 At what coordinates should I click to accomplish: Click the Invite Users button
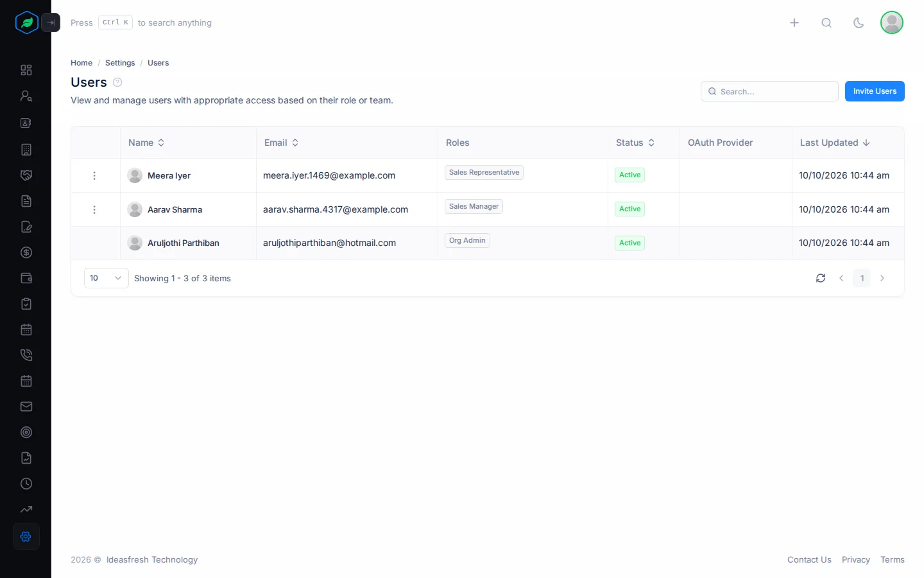click(875, 91)
